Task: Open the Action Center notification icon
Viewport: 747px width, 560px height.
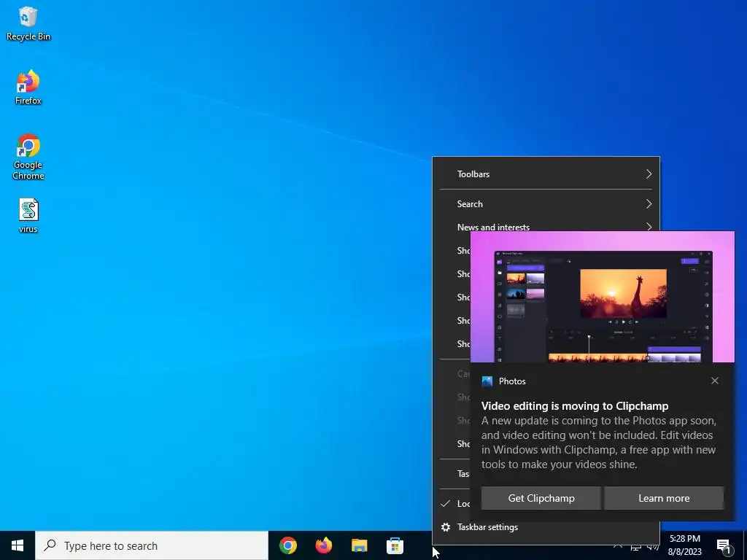Action: click(724, 545)
